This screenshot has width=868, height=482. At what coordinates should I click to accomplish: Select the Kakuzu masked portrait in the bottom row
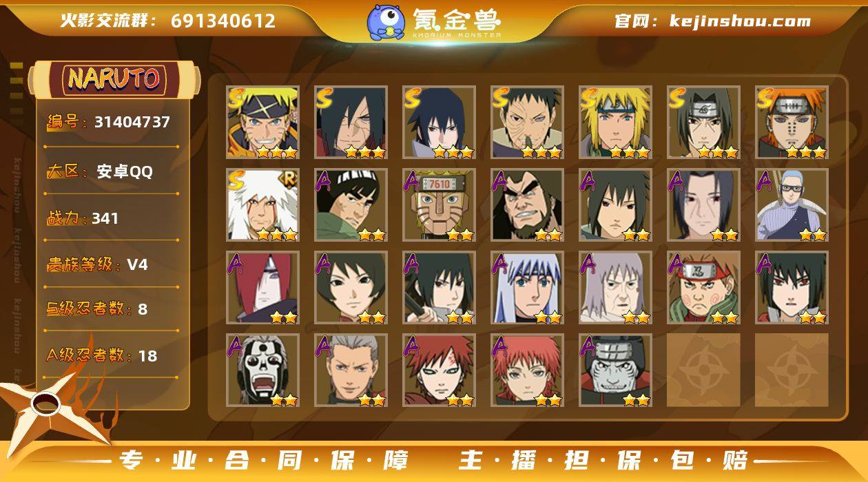click(615, 370)
